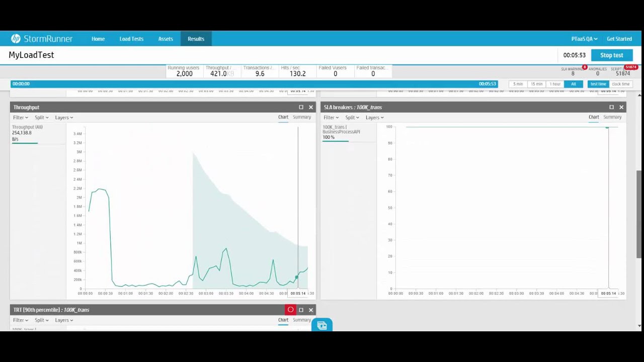This screenshot has width=644, height=362.
Task: Close the Throughput panel
Action: 310,107
